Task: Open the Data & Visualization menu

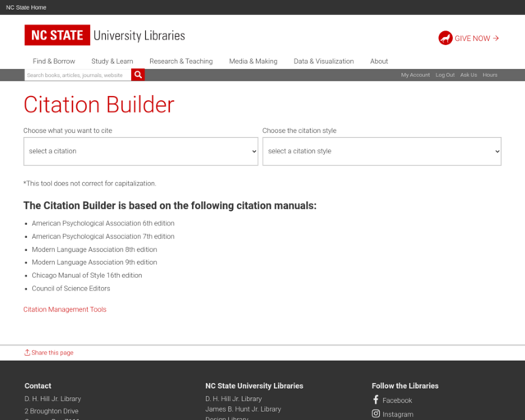Action: [x=324, y=62]
